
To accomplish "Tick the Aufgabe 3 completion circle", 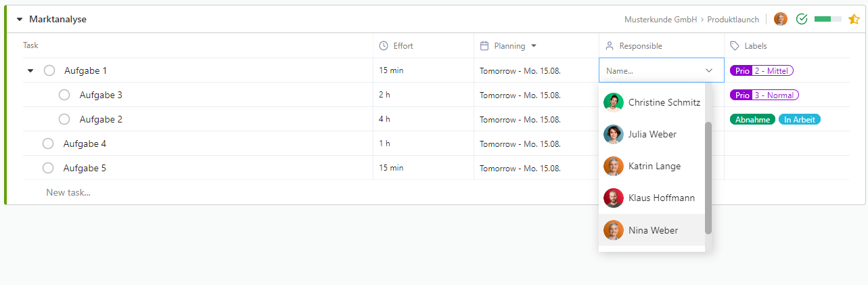I will tap(64, 95).
